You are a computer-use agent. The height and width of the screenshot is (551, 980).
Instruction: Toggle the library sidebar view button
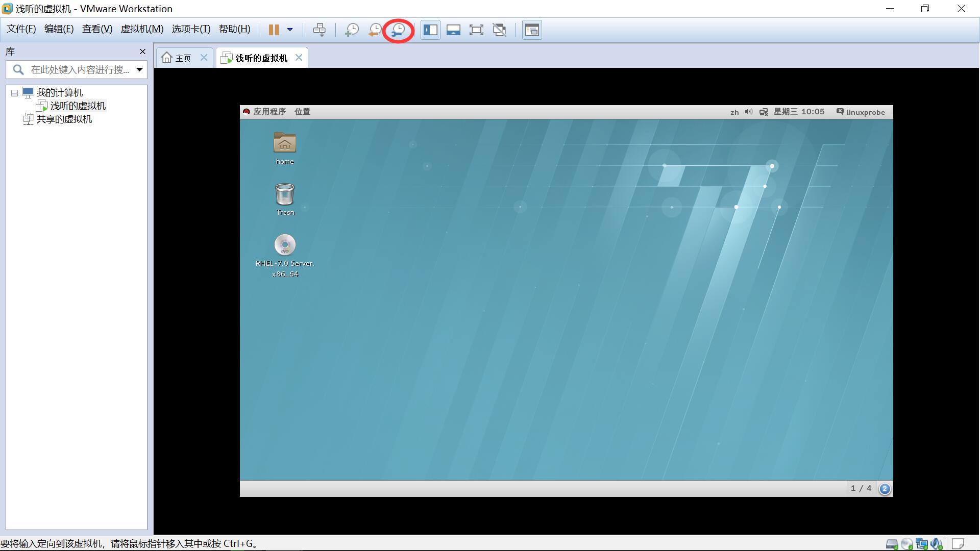coord(430,30)
